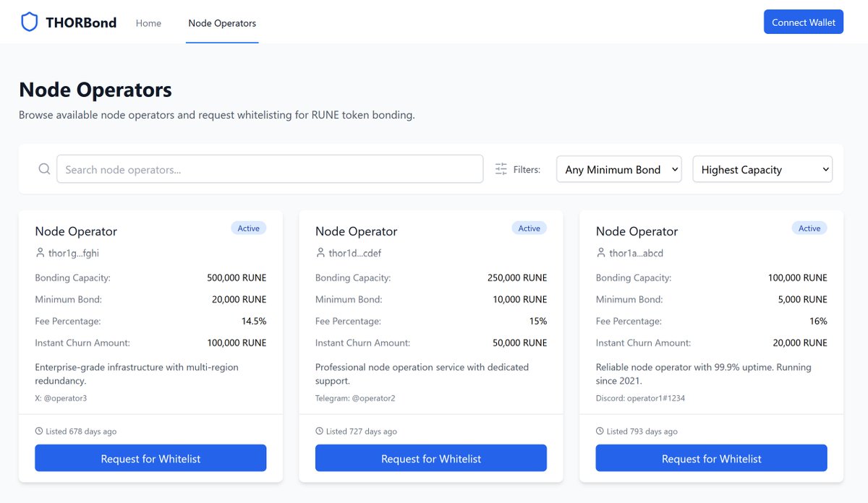Click the address thor1g...fghi

pyautogui.click(x=74, y=254)
